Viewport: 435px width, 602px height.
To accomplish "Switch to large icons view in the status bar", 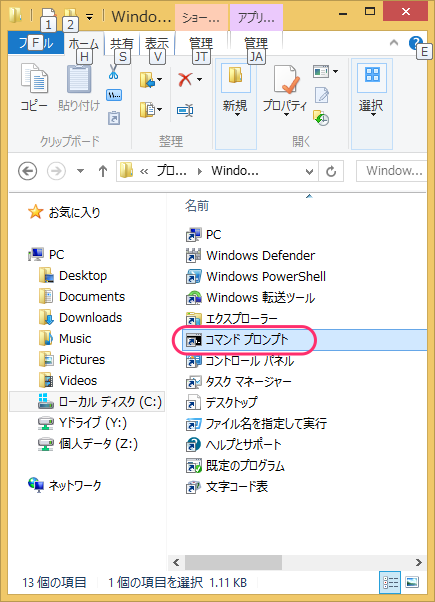I will point(412,582).
